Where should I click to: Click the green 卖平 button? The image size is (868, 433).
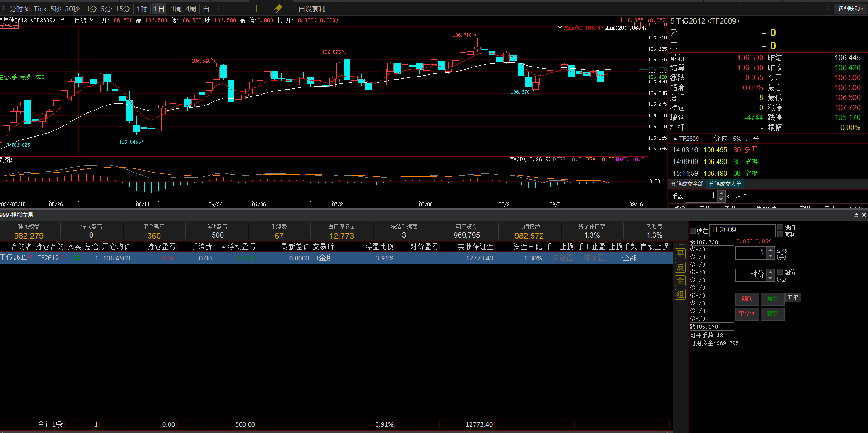tap(772, 313)
